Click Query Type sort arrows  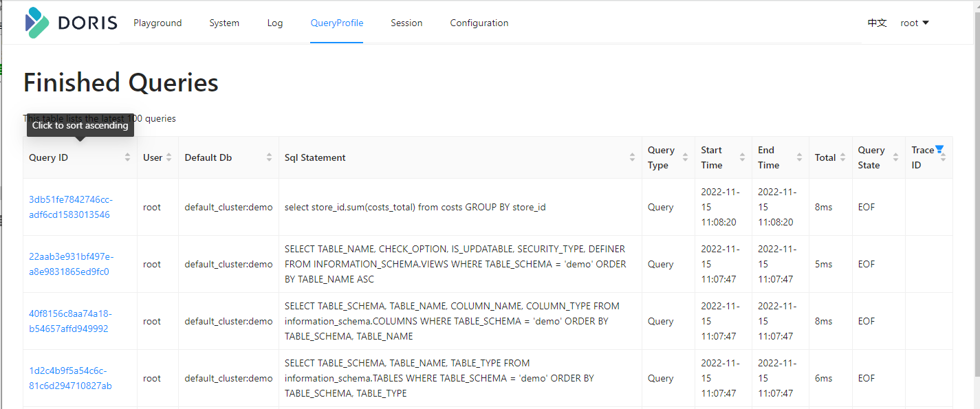(x=685, y=157)
